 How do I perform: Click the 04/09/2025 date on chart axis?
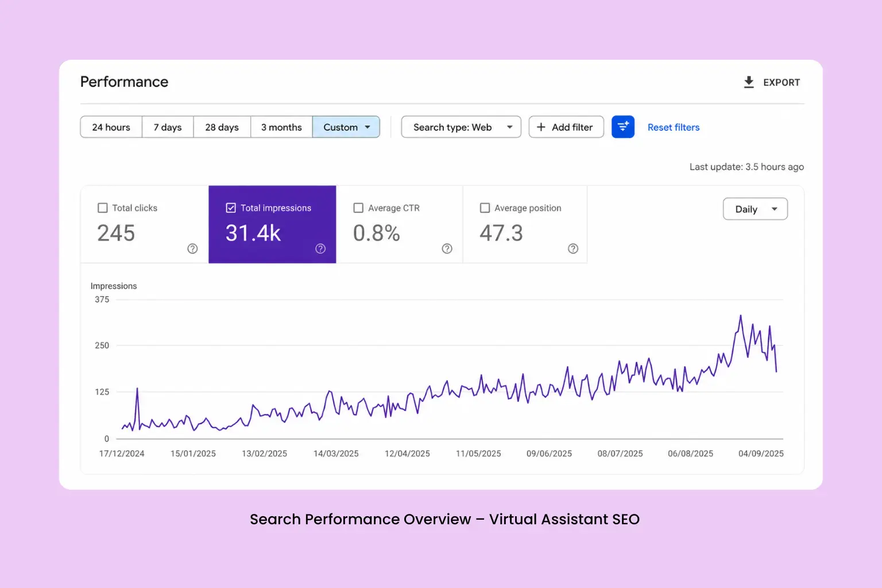(761, 454)
